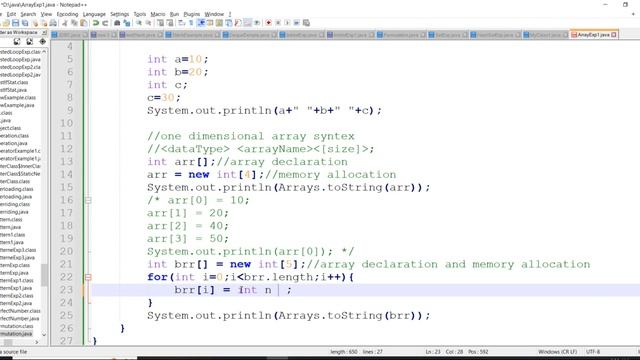Click the Paste clipboard toolbar icon
Image resolution: width=640 pixels, height=360 pixels.
coord(84,23)
